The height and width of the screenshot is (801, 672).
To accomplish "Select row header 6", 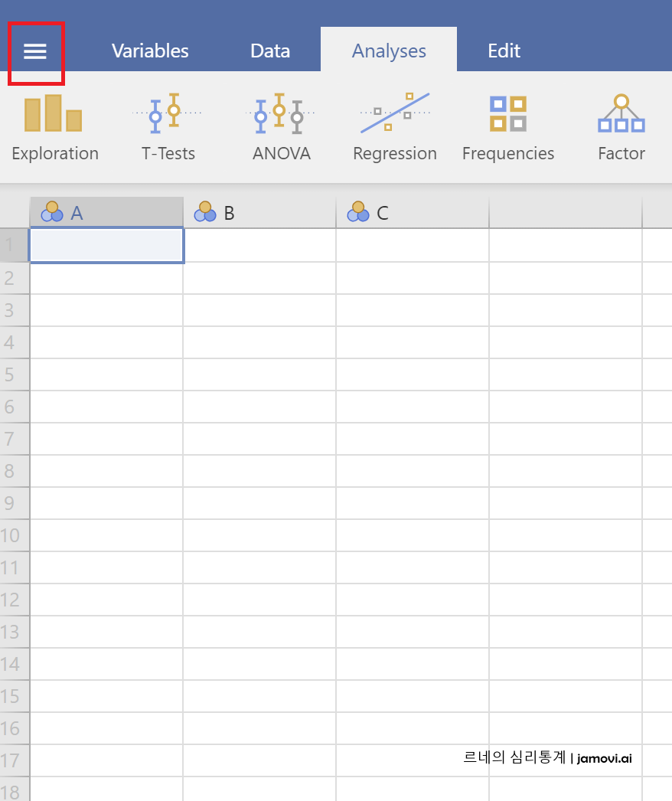I will [15, 407].
